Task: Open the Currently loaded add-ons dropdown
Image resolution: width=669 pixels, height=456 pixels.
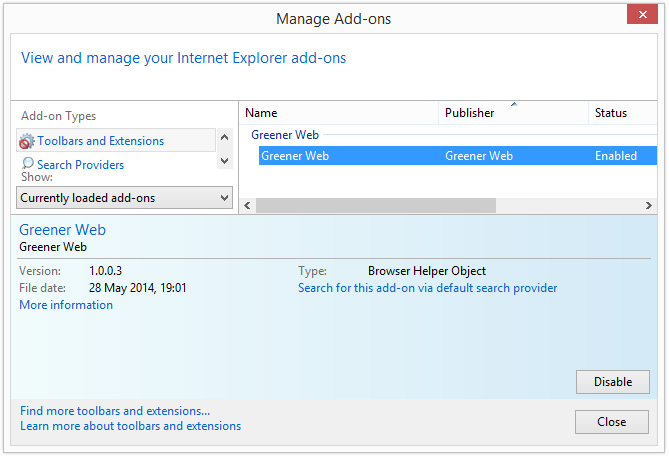Action: click(x=125, y=198)
